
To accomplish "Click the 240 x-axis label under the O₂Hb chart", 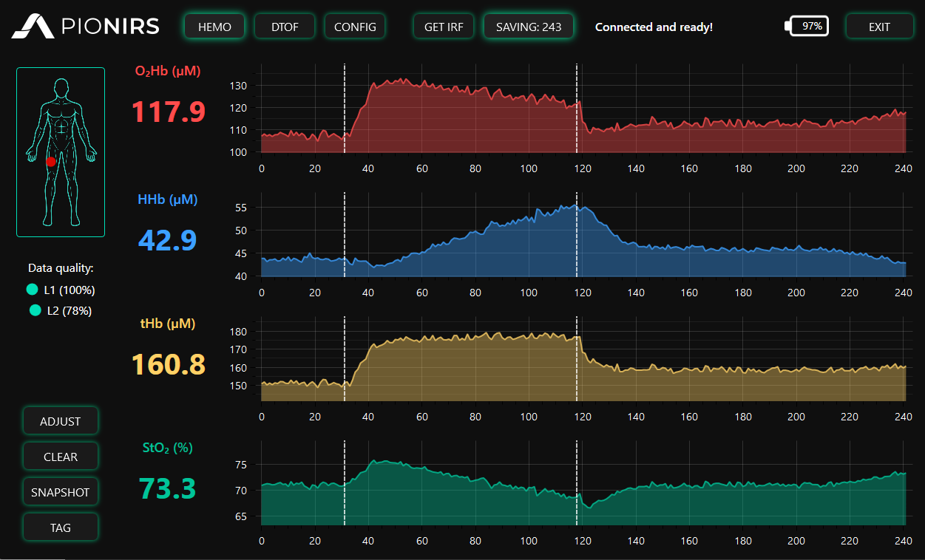I will (903, 168).
